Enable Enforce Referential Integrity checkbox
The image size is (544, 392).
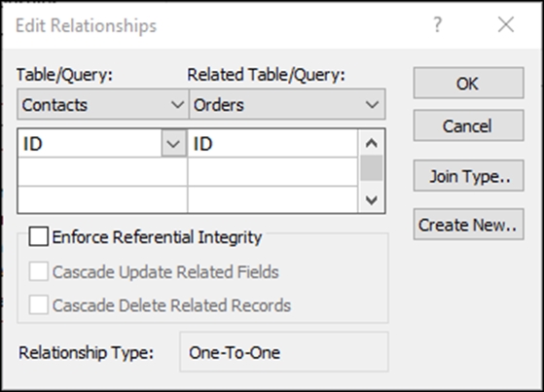[x=39, y=237]
